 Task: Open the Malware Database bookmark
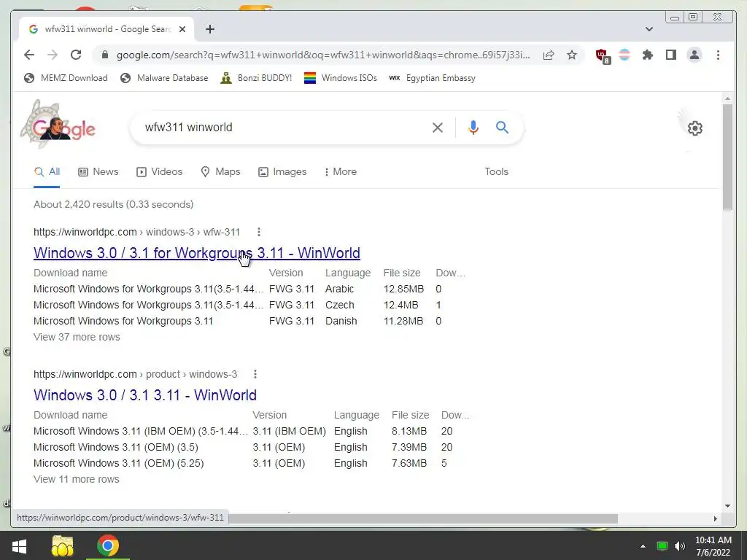pyautogui.click(x=164, y=78)
